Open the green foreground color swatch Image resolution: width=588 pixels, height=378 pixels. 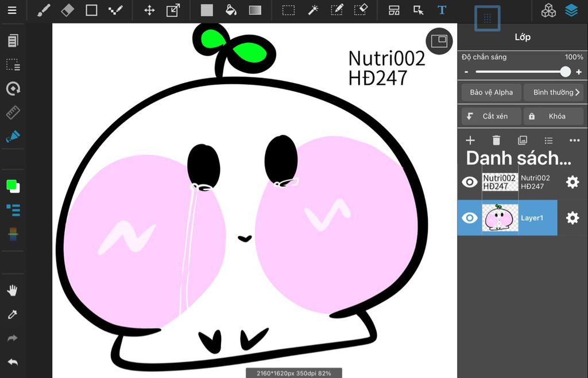pos(11,185)
